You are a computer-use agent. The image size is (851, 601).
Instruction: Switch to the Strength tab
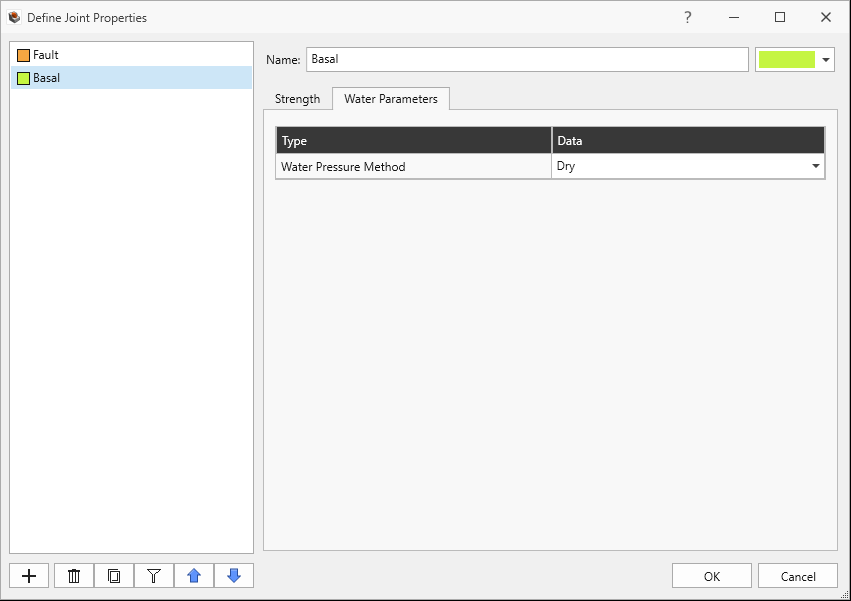point(297,98)
